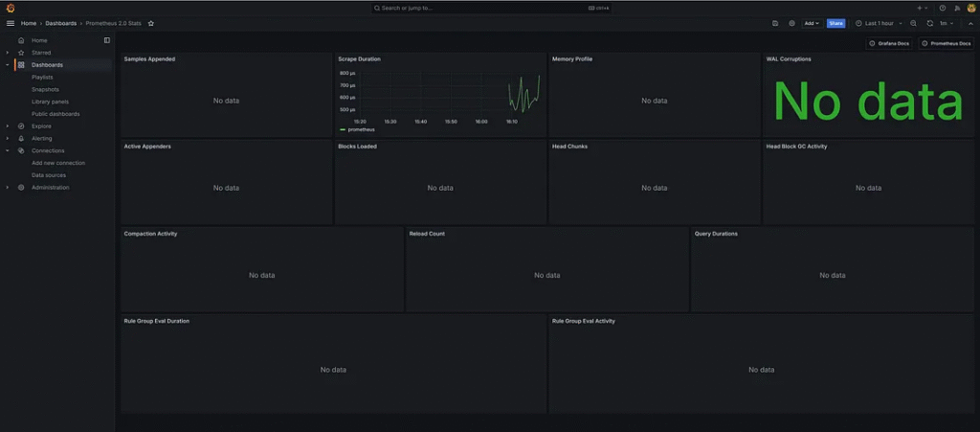Click the blue Share button
The height and width of the screenshot is (432, 980).
click(x=835, y=23)
